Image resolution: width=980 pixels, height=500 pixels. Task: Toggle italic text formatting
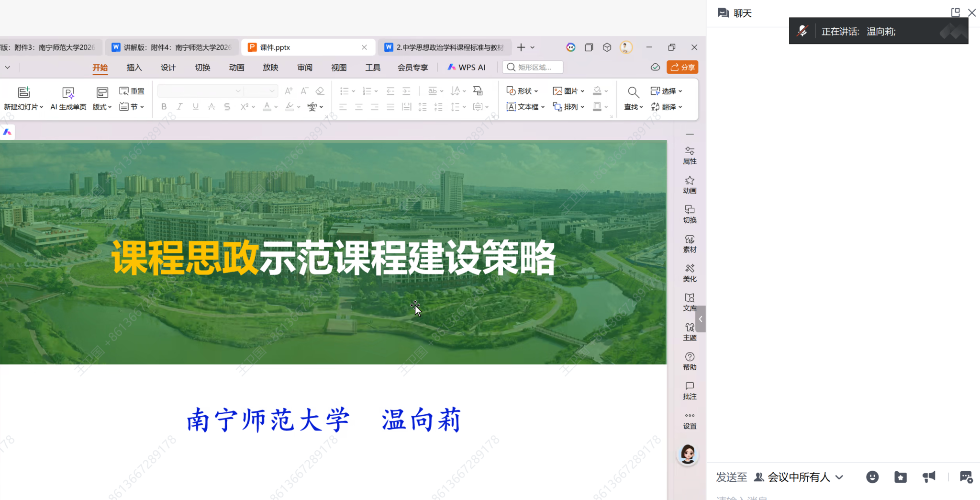pos(179,107)
